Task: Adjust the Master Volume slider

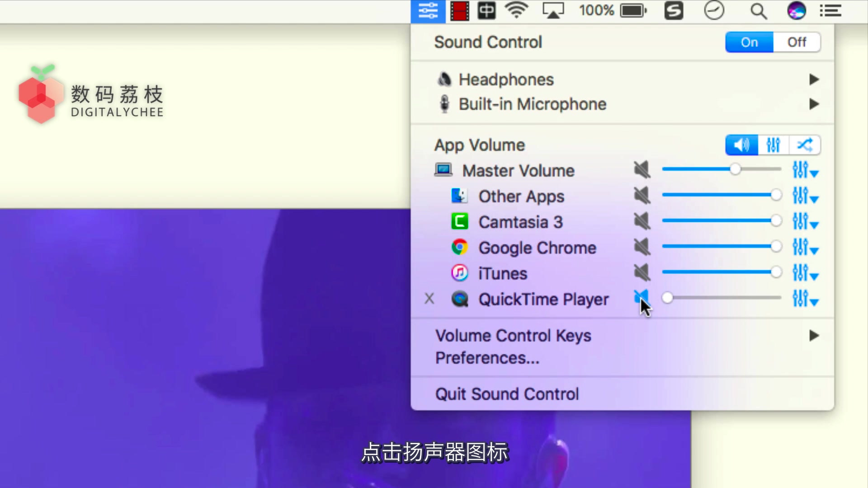Action: (x=722, y=169)
